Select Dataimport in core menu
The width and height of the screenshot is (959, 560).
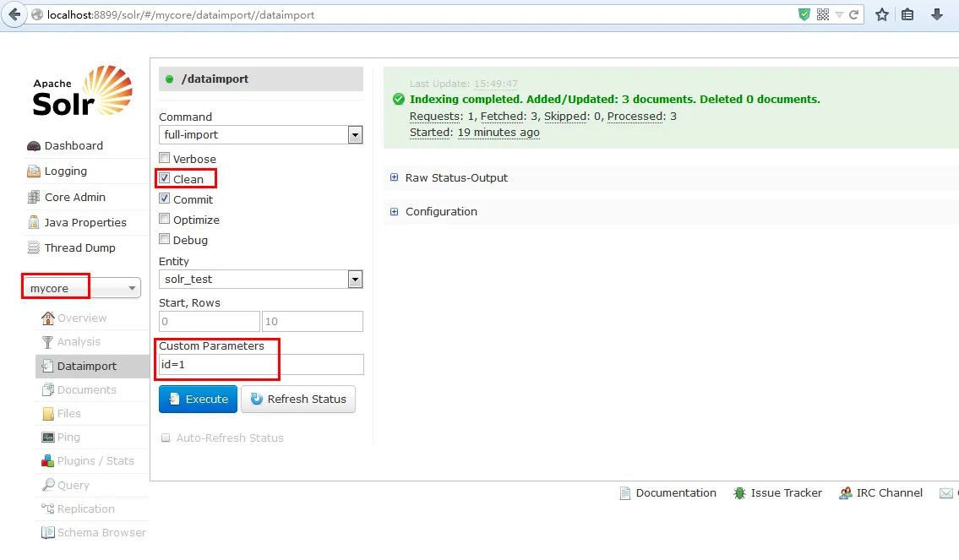point(92,367)
